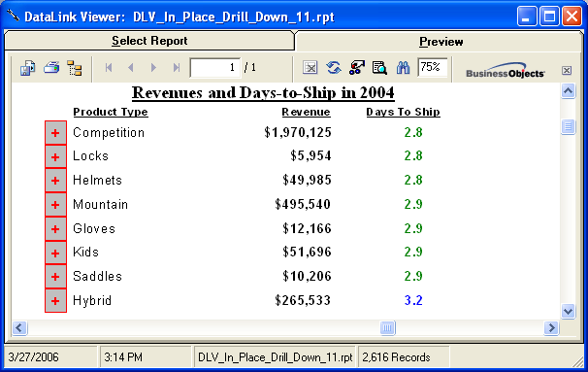588x372 pixels.
Task: Click the horizontal scrollbar thumb
Action: coord(388,327)
